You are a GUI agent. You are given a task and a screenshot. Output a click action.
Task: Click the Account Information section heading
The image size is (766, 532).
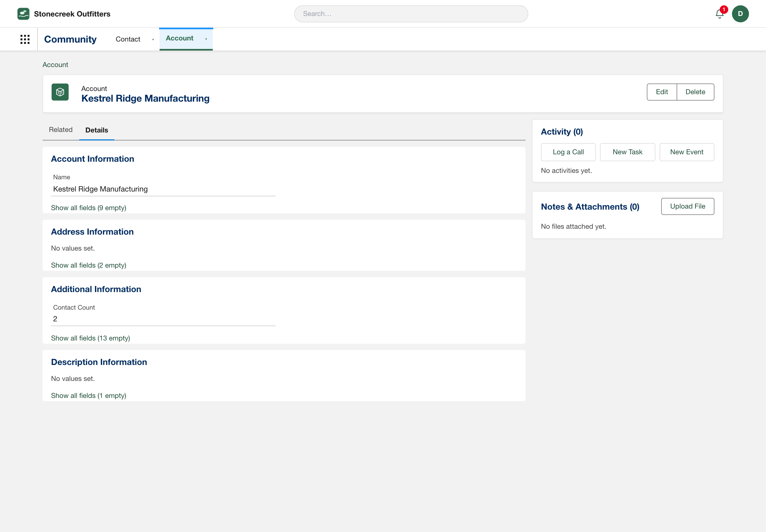[x=93, y=159]
